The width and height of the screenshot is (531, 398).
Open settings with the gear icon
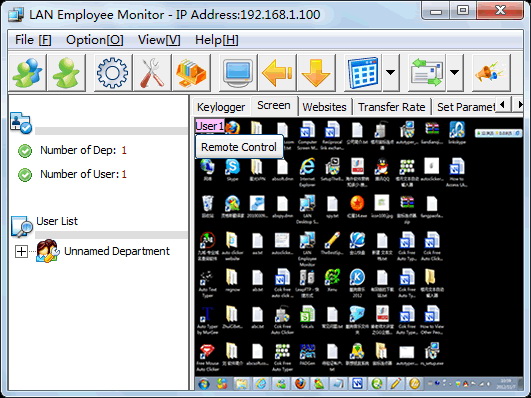(x=113, y=72)
